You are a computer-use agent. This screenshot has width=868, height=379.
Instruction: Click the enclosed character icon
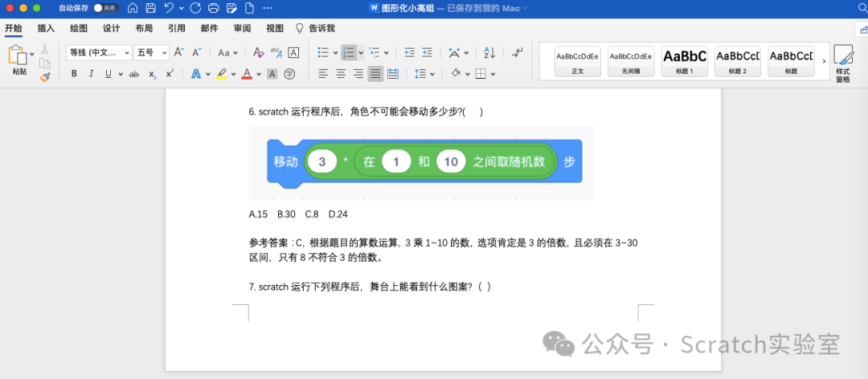click(289, 74)
